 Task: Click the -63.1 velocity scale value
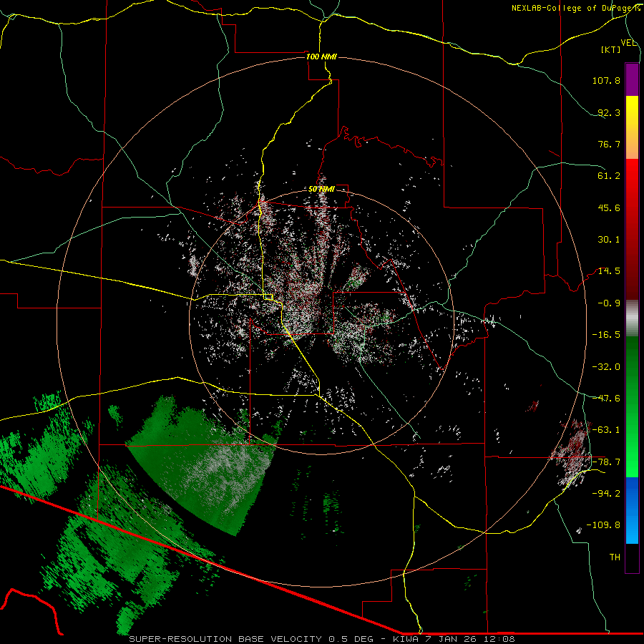coord(606,430)
